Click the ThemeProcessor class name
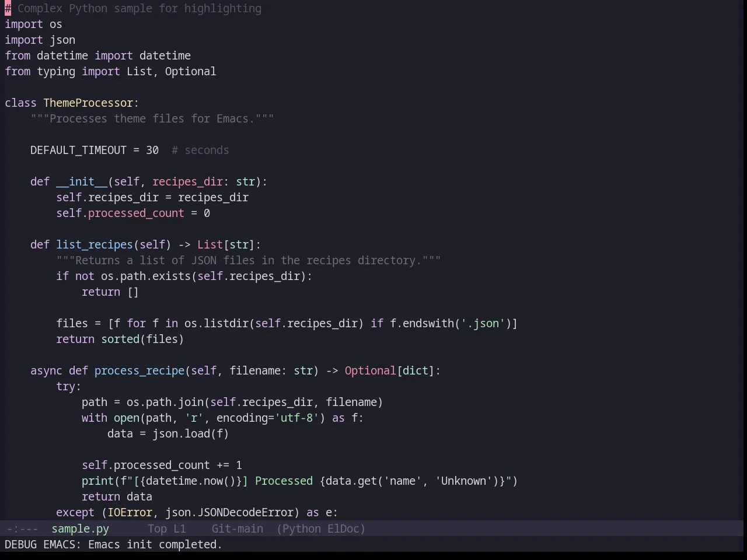The width and height of the screenshot is (747, 560). [x=88, y=103]
